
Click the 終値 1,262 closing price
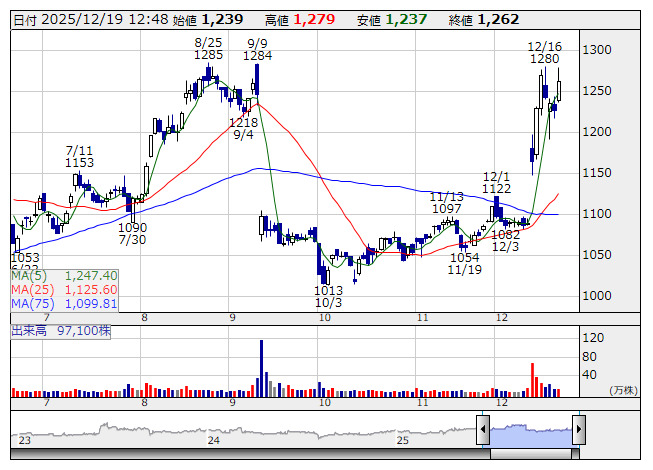(x=484, y=20)
